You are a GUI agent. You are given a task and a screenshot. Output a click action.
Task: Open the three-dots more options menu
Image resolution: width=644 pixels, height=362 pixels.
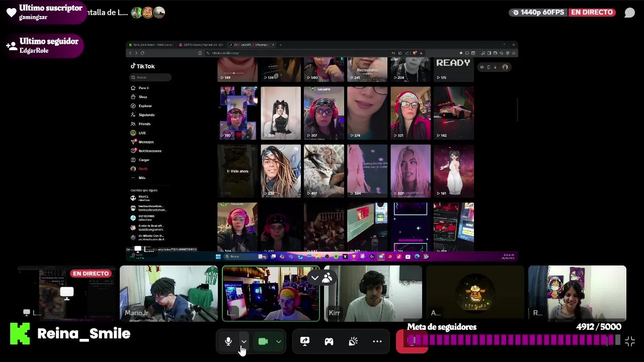[x=377, y=342]
